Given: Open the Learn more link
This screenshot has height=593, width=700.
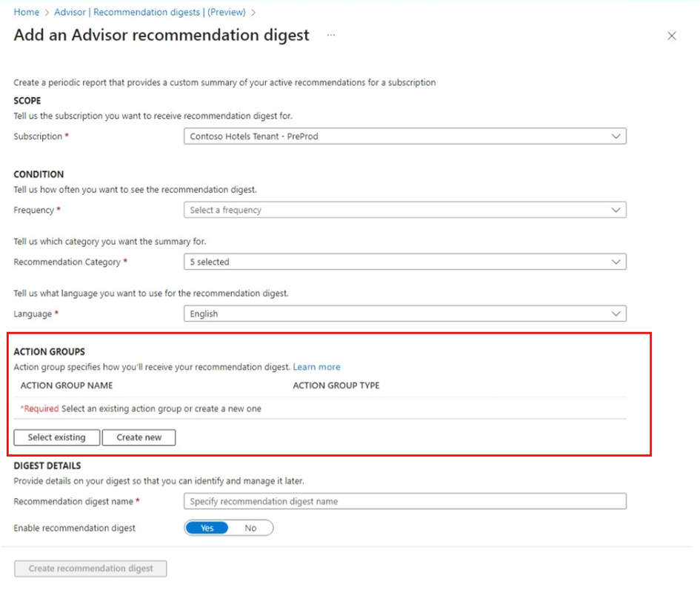Looking at the screenshot, I should (316, 367).
